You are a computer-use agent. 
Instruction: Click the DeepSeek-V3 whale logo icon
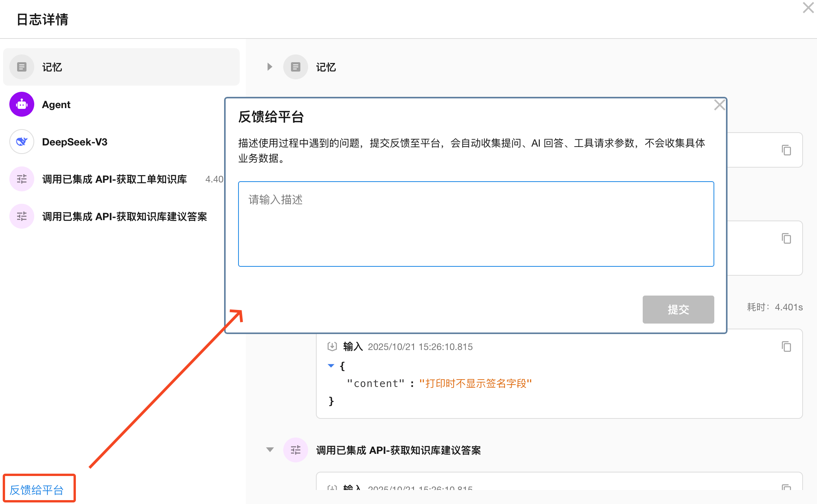coord(22,142)
